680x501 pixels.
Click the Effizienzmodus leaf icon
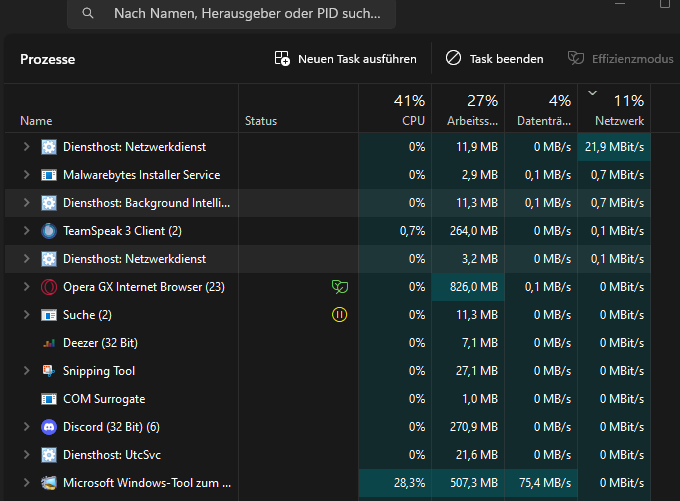point(576,58)
